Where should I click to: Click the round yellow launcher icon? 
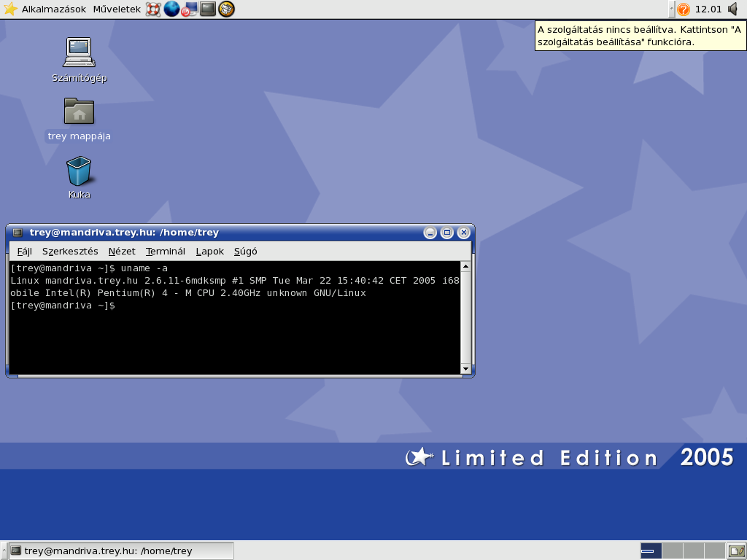click(x=226, y=9)
